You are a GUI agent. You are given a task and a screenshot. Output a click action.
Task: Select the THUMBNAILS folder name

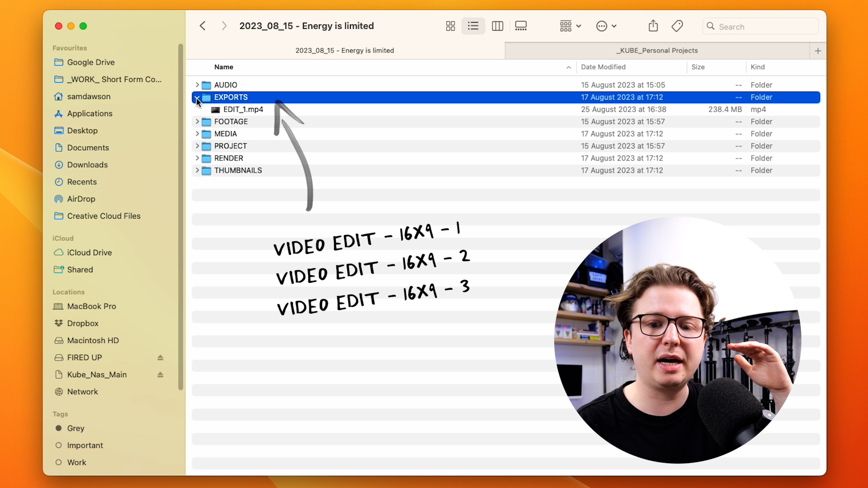tap(238, 170)
